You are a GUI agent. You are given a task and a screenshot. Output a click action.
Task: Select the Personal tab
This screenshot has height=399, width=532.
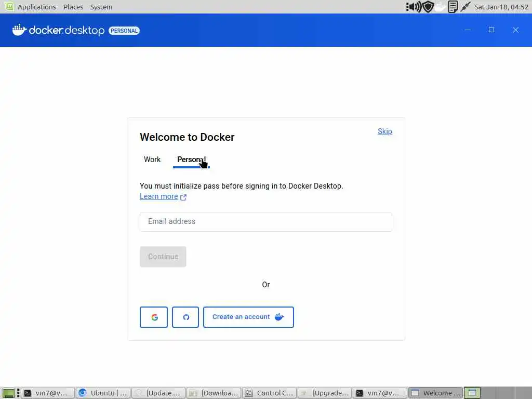coord(191,159)
